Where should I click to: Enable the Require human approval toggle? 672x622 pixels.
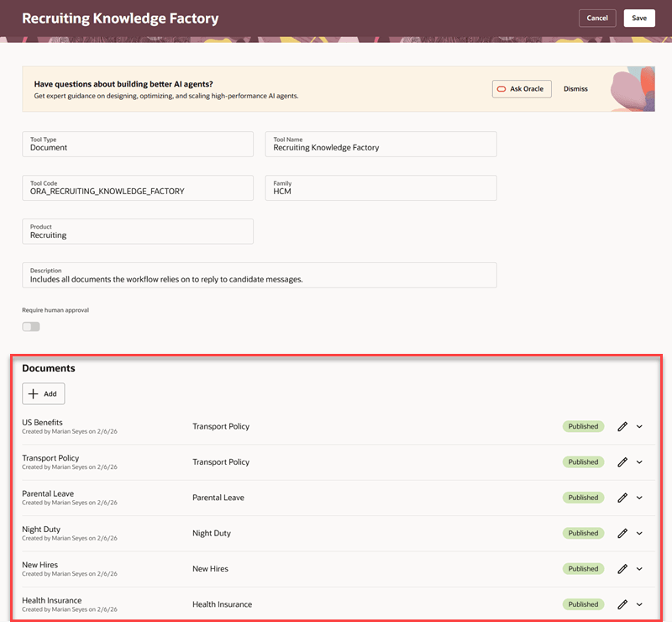pos(30,326)
